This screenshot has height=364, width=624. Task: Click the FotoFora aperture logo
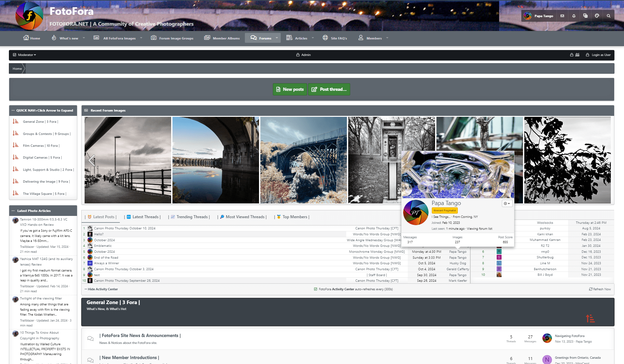29,16
